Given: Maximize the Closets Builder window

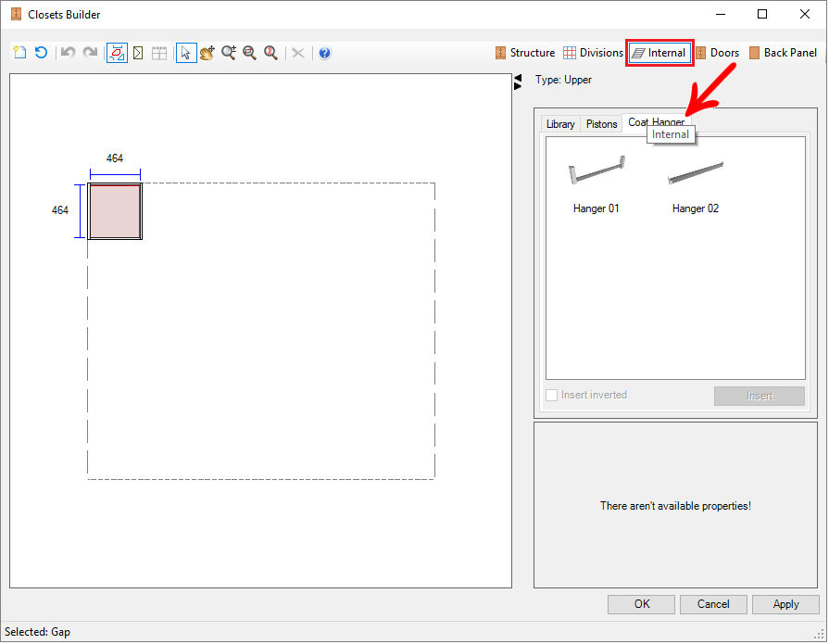Looking at the screenshot, I should click(762, 14).
